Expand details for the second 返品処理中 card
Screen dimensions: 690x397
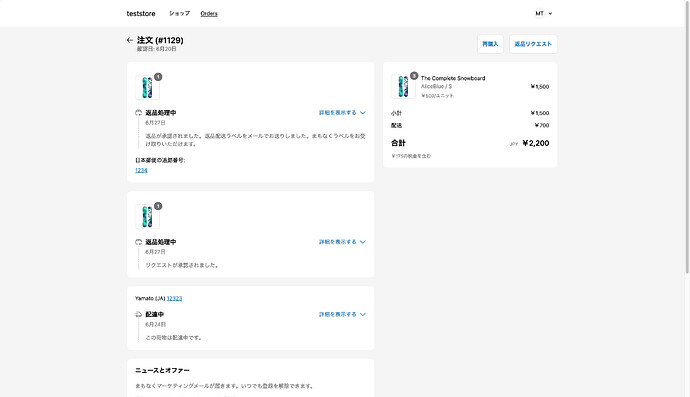click(x=342, y=242)
